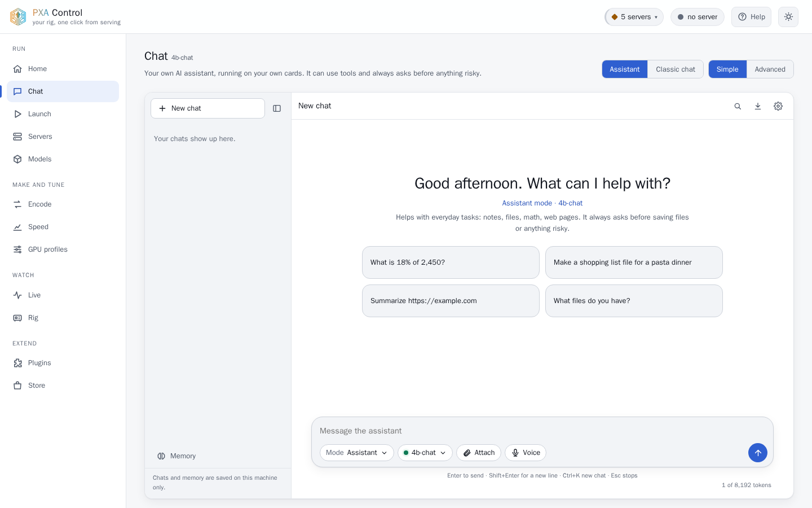
Task: Collapse the chat list sidebar panel icon
Action: point(277,108)
